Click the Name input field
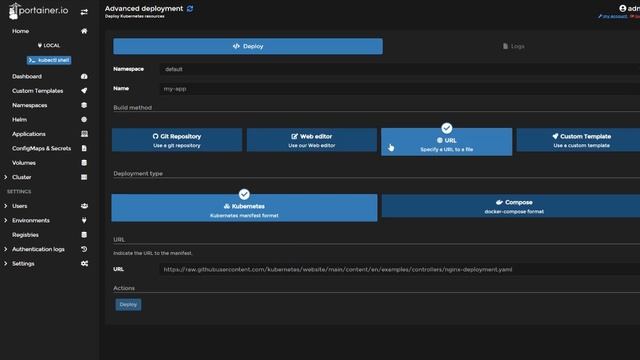 pyautogui.click(x=400, y=89)
